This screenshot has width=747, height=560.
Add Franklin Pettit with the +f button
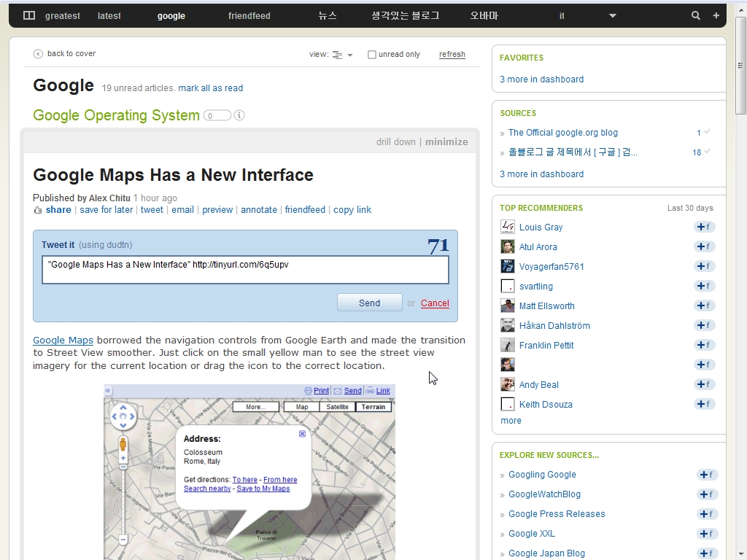coord(704,345)
